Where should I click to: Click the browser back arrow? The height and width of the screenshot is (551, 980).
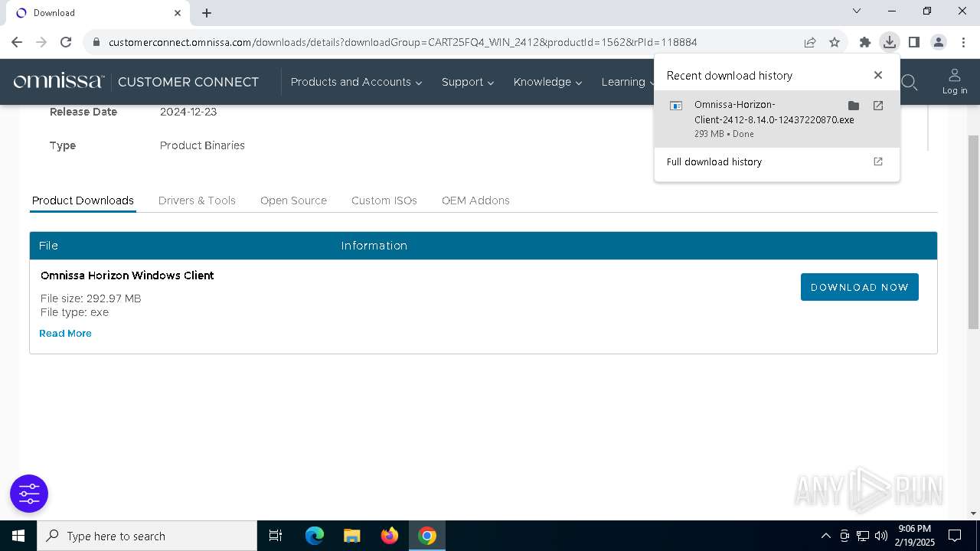(17, 42)
